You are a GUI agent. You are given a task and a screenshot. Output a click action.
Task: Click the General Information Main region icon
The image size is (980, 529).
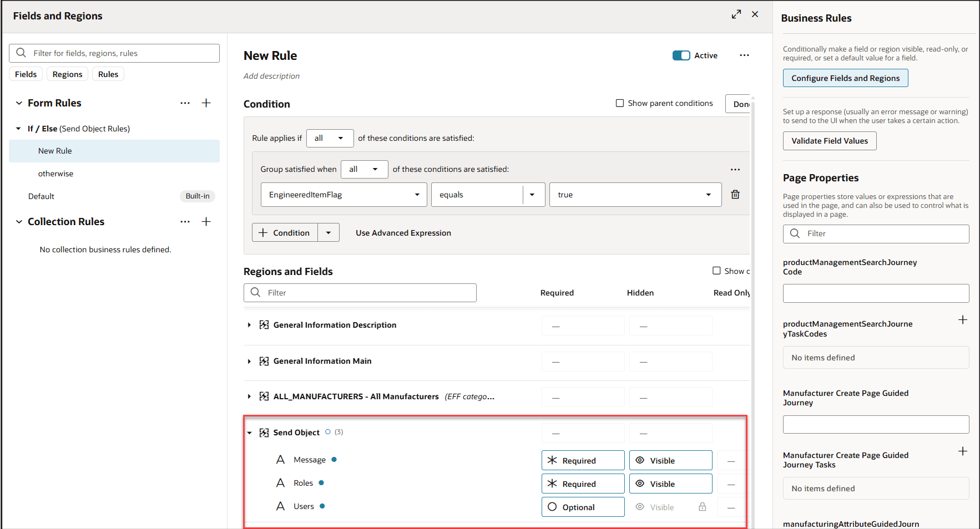[x=264, y=361]
